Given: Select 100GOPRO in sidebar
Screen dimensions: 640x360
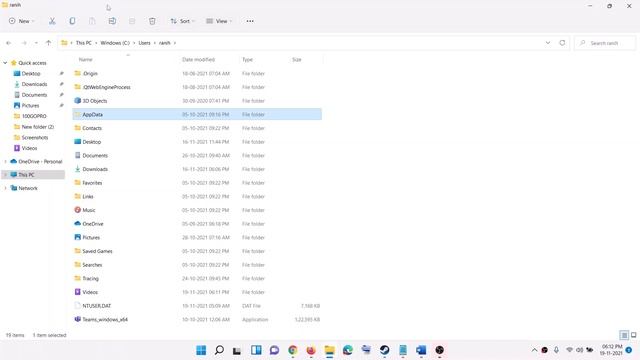Looking at the screenshot, I should (34, 116).
